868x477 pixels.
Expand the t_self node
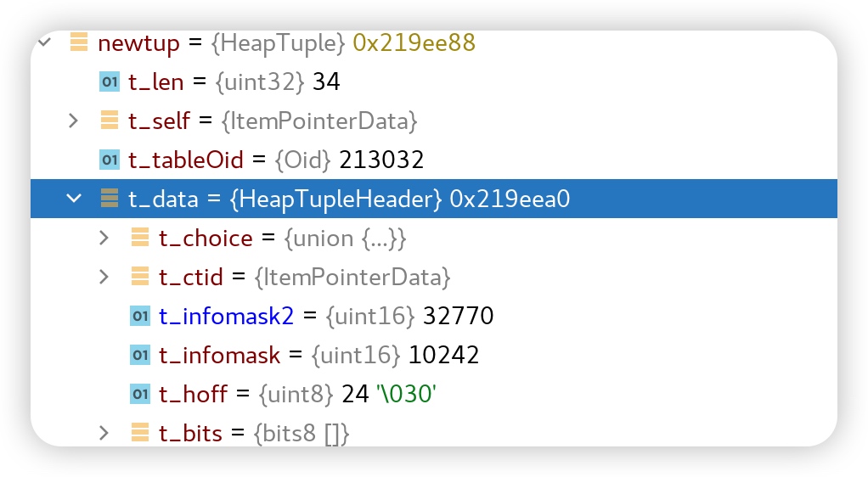(75, 121)
